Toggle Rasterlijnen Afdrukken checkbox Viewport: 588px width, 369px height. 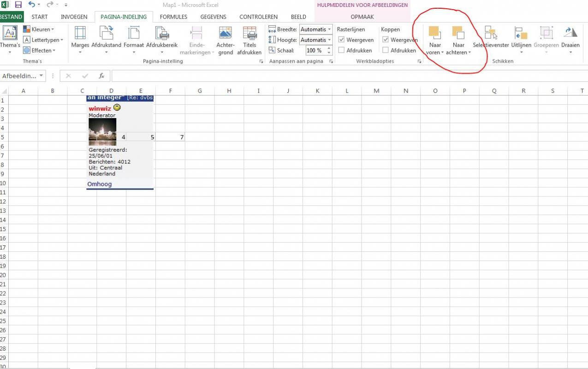342,50
